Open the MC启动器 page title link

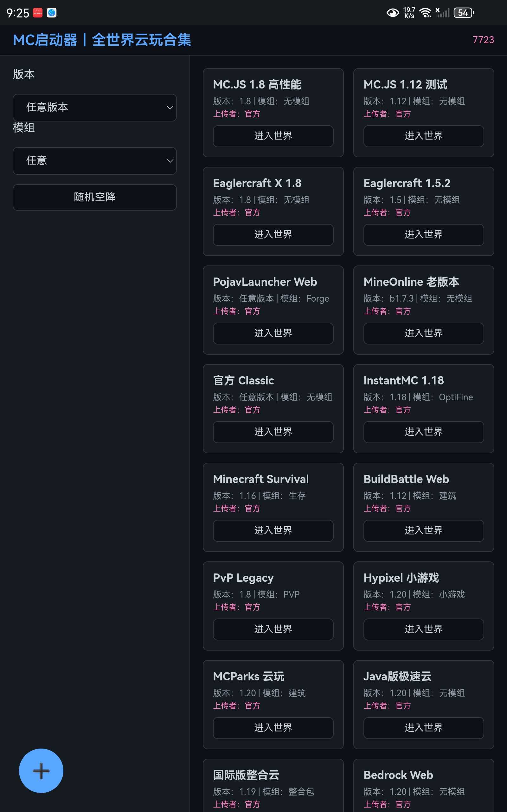pyautogui.click(x=102, y=40)
